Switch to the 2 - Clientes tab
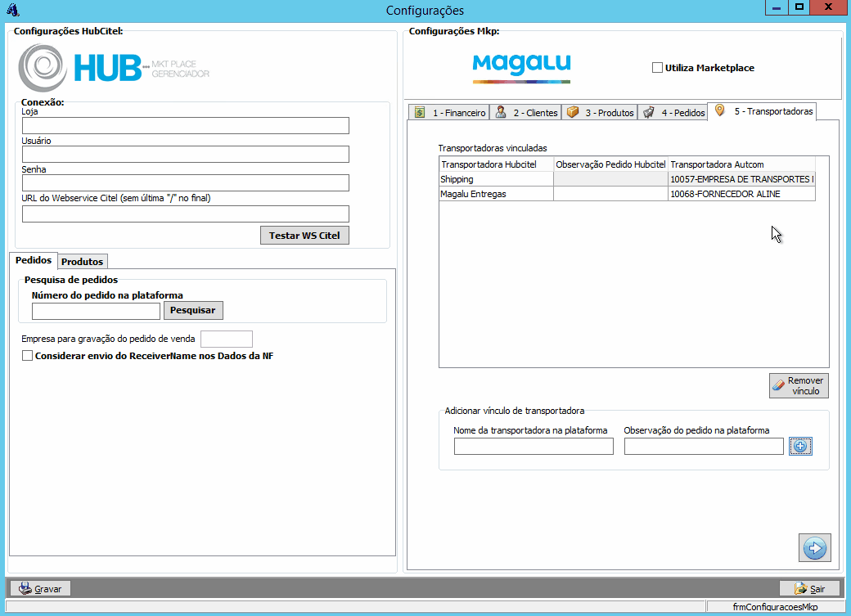This screenshot has width=851, height=616. click(x=526, y=112)
